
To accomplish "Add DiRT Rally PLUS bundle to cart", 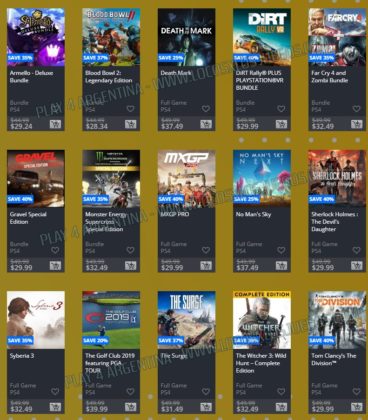I will (281, 124).
